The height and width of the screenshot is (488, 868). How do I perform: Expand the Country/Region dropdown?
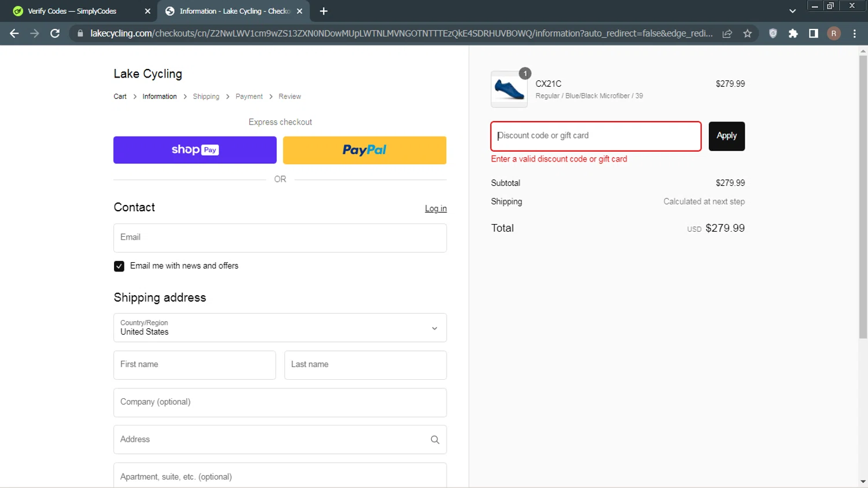point(280,328)
